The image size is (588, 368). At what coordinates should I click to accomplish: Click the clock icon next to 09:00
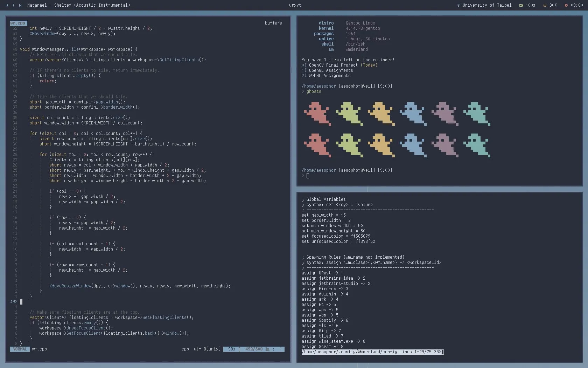pos(566,5)
